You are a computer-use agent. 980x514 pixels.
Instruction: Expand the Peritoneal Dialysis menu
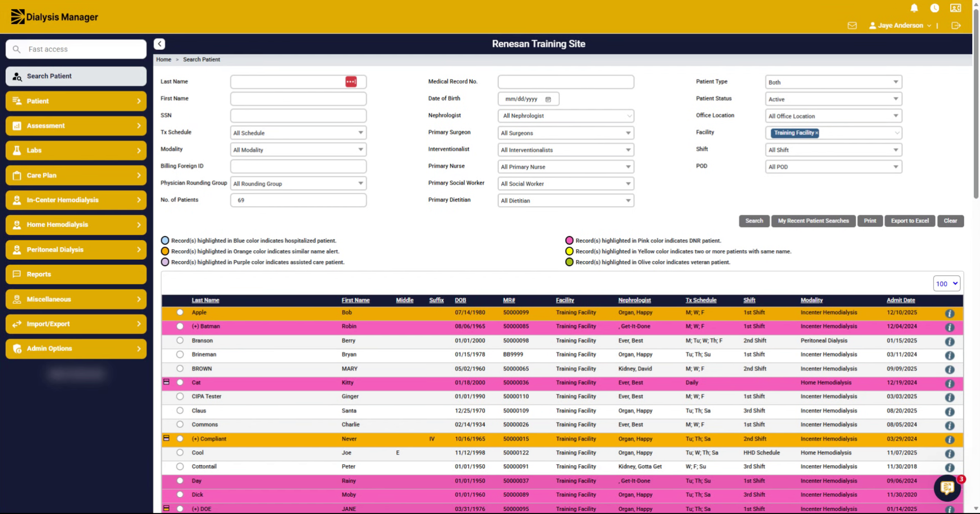76,249
